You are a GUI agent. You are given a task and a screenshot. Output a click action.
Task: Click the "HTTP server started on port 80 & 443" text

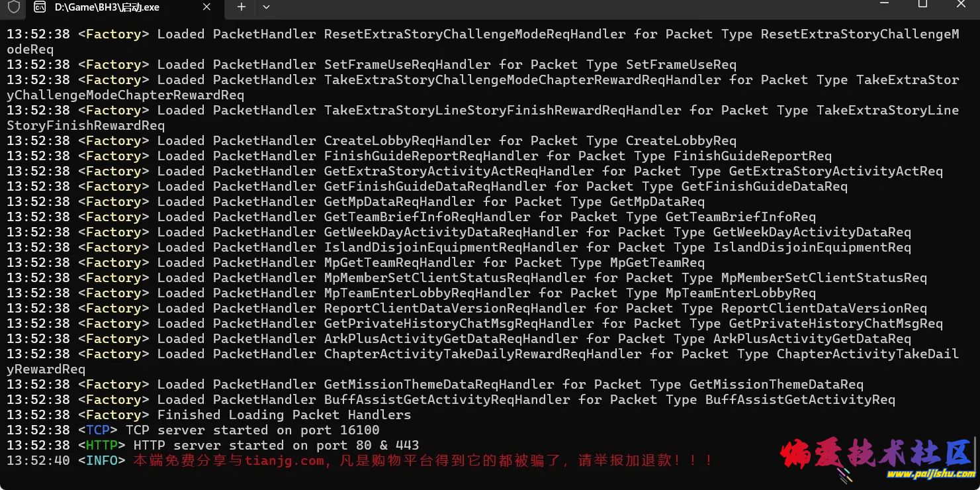coord(276,446)
